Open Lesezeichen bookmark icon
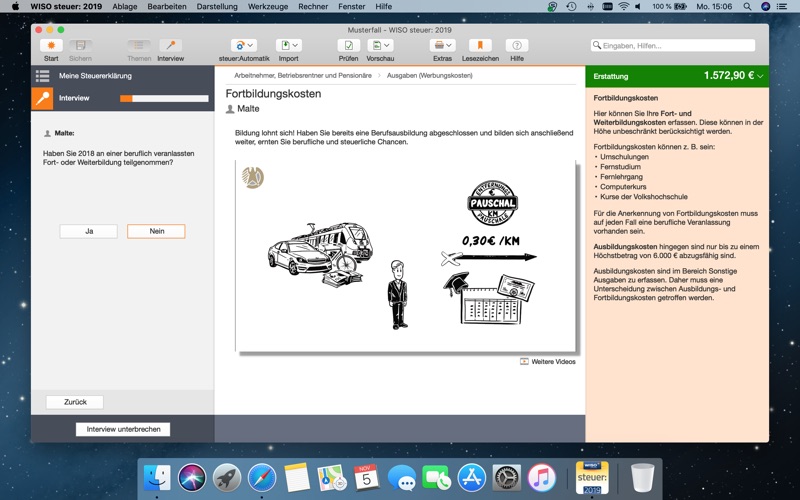The image size is (800, 500). pyautogui.click(x=480, y=46)
